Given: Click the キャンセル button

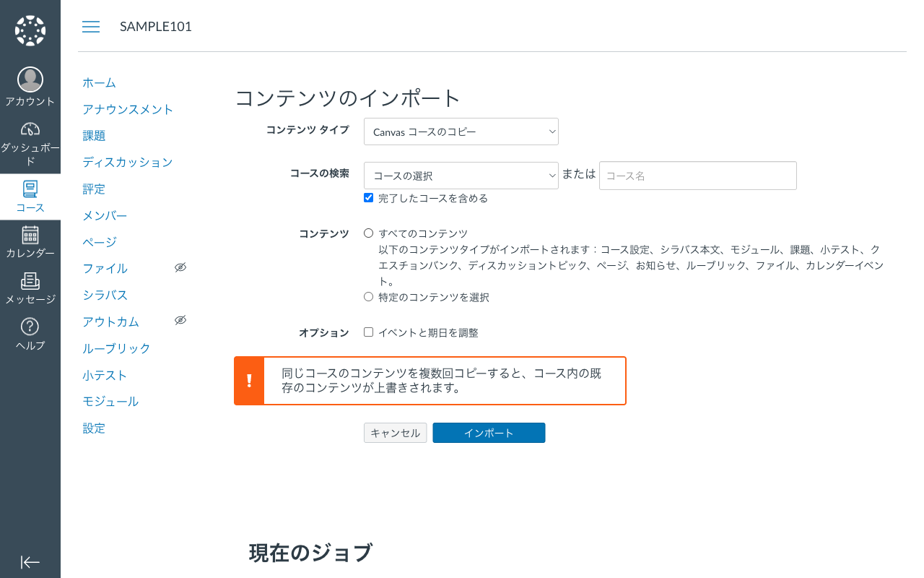Looking at the screenshot, I should (x=395, y=432).
